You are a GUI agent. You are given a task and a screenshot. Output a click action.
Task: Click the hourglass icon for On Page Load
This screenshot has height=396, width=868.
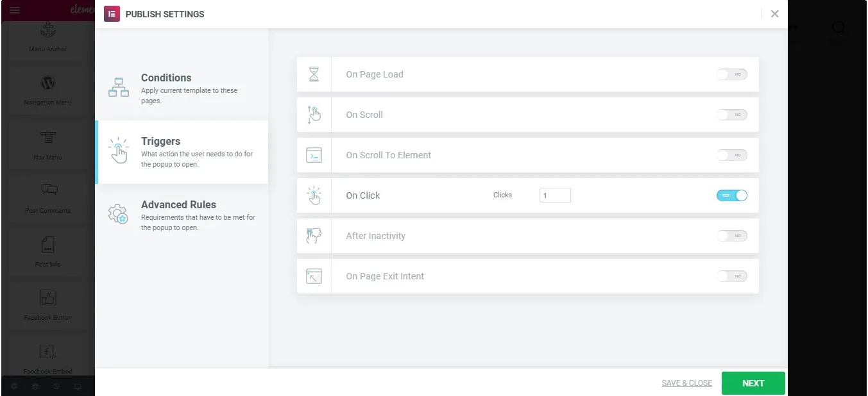pos(314,74)
